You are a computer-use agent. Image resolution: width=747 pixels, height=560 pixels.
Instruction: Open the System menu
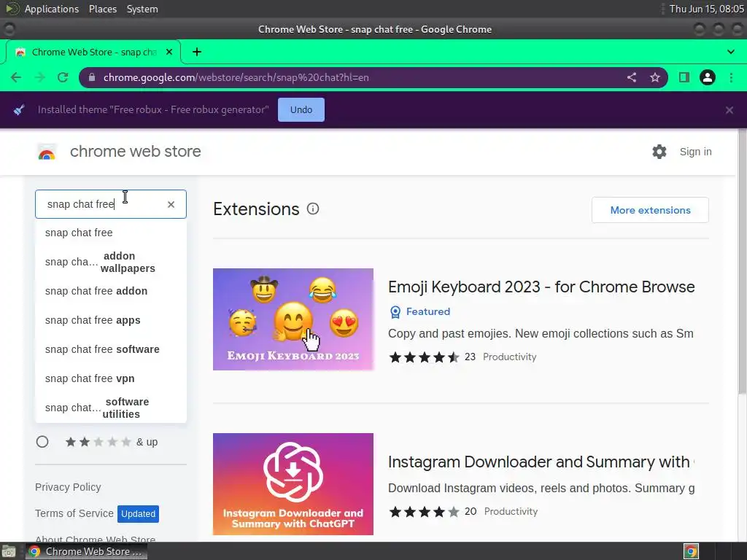(142, 9)
